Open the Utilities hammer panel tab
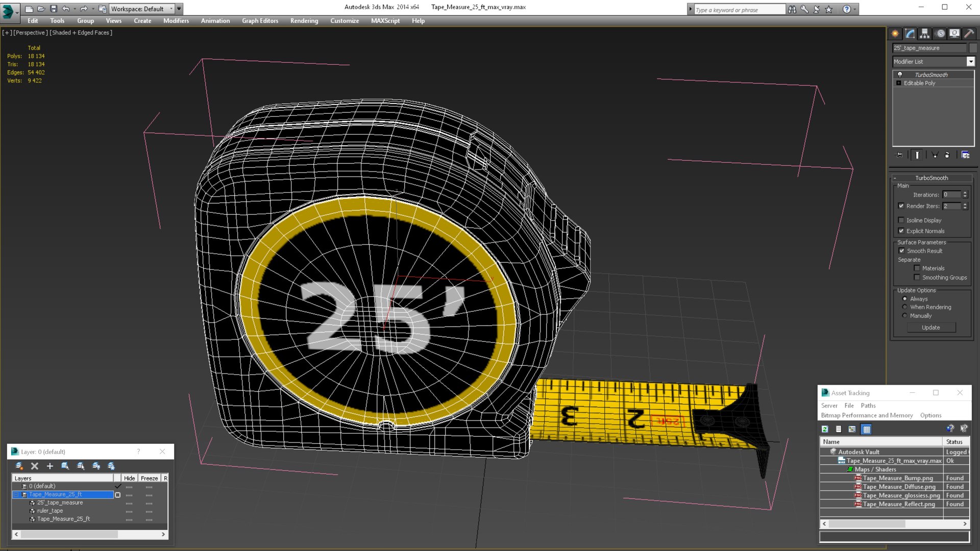980x551 pixels. point(969,34)
